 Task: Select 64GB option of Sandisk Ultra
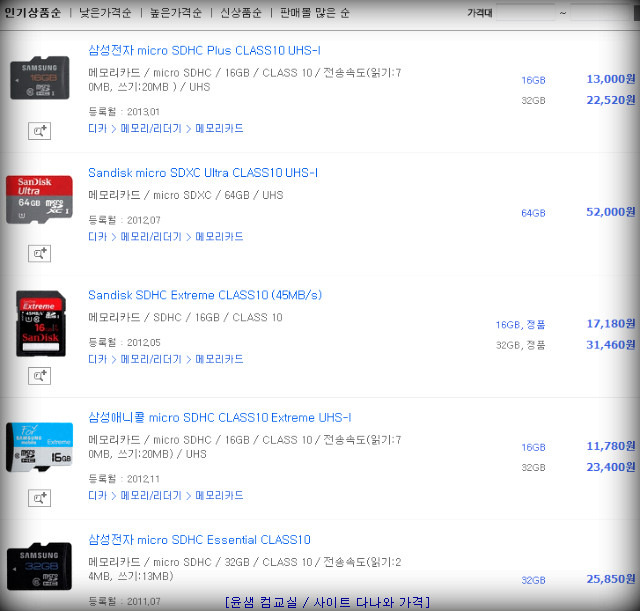(533, 213)
